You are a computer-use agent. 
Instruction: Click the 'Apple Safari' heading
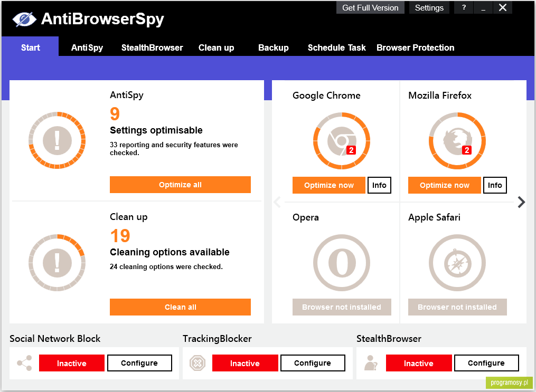pyautogui.click(x=434, y=217)
